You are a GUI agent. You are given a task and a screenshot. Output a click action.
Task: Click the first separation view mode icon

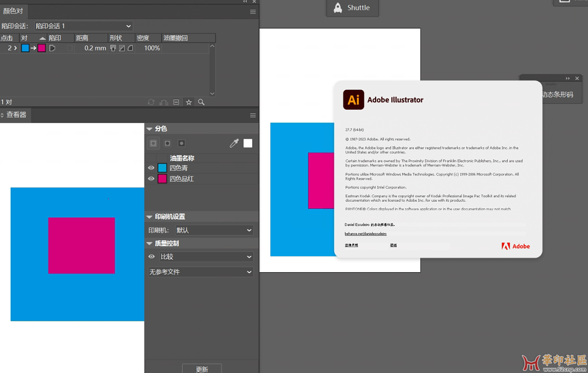(x=153, y=143)
